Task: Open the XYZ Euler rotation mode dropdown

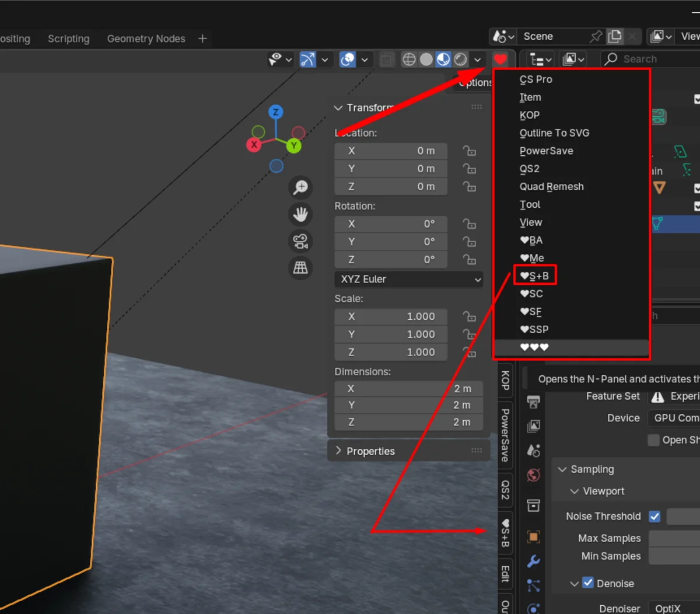Action: [408, 280]
